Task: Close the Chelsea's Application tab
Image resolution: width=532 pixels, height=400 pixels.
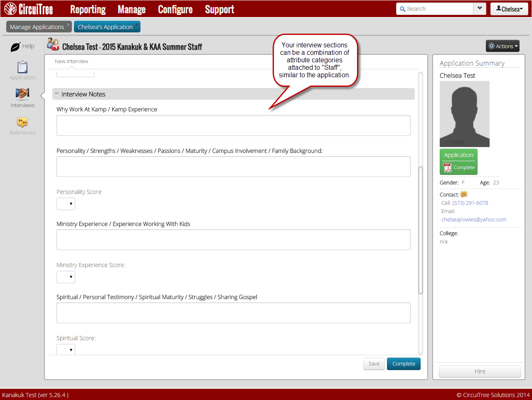Action: tap(137, 25)
